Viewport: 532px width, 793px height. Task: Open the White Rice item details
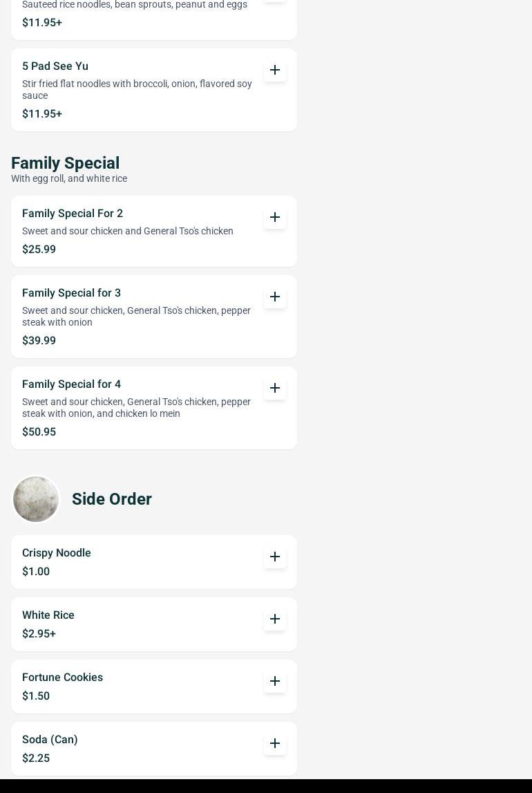pyautogui.click(x=48, y=615)
